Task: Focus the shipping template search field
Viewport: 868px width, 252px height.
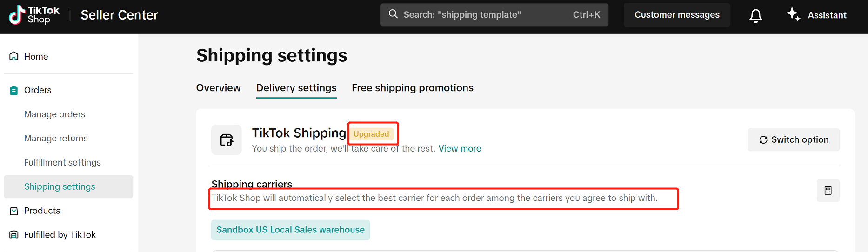Action: (494, 15)
